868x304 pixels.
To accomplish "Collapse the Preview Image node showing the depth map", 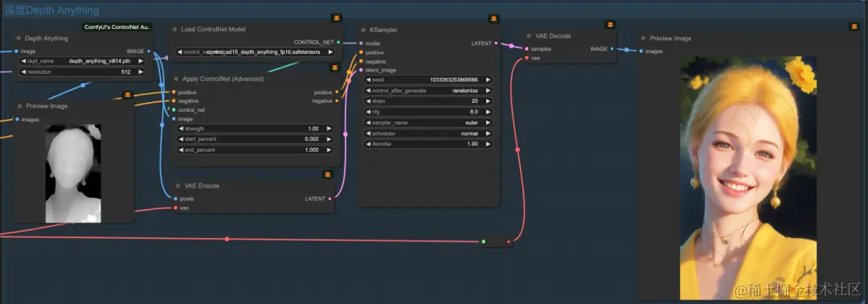I will (19, 106).
